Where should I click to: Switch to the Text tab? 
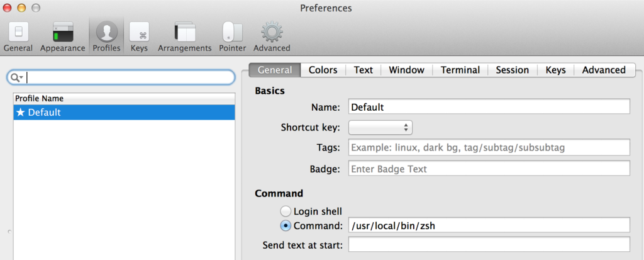364,70
